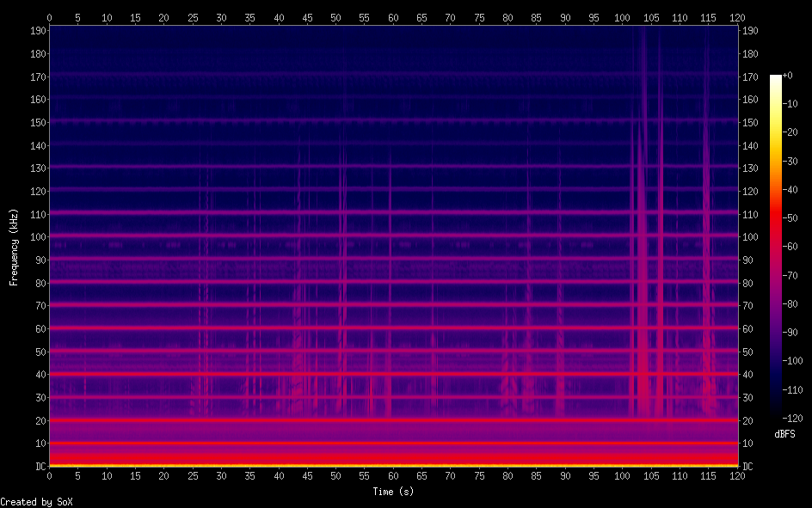Click the 150 kHz label on right axis
The image size is (812, 508).
(751, 122)
